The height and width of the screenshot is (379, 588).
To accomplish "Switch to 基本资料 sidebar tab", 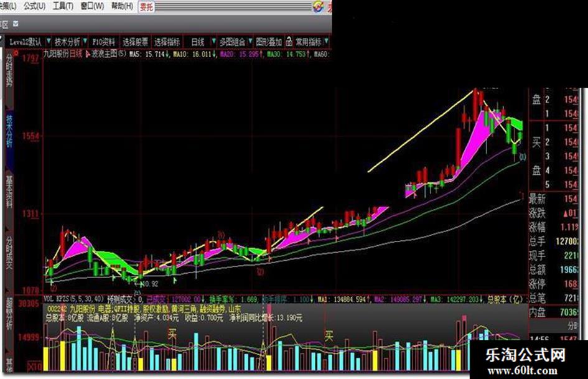I will click(9, 192).
